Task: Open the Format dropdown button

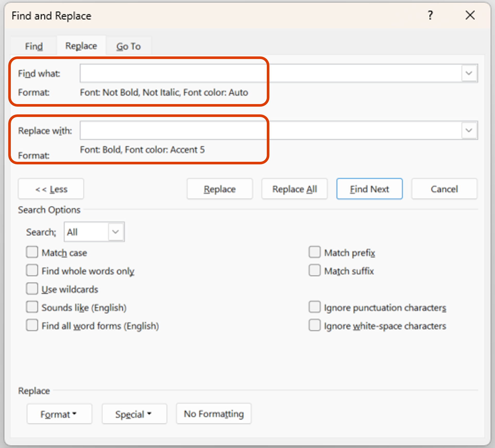Action: (x=59, y=414)
